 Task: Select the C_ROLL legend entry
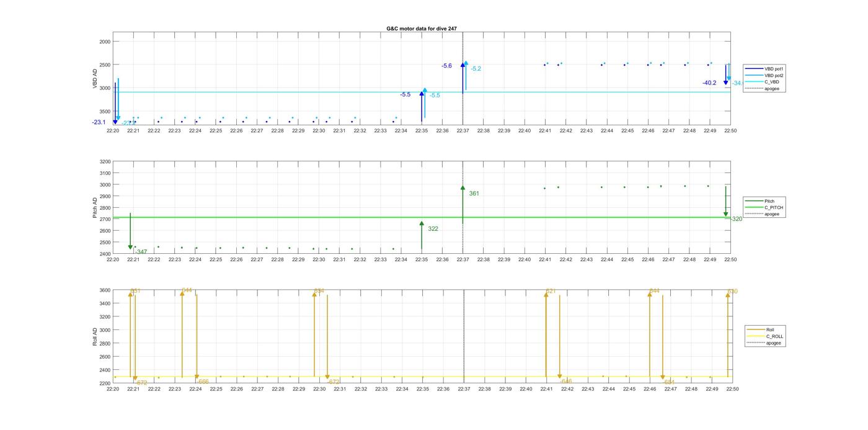(x=766, y=336)
